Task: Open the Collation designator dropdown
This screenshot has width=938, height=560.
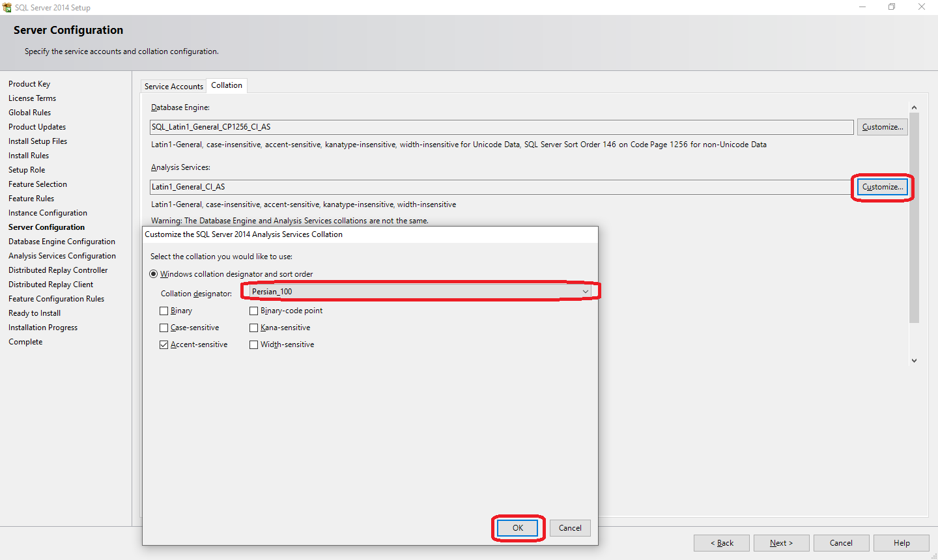Action: coord(421,292)
